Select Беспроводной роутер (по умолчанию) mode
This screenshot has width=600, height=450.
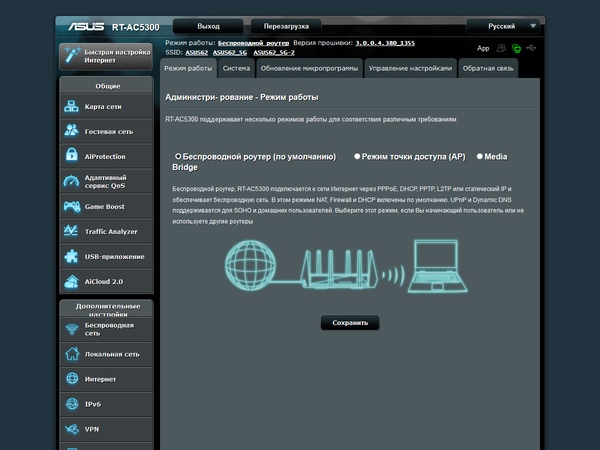click(178, 156)
